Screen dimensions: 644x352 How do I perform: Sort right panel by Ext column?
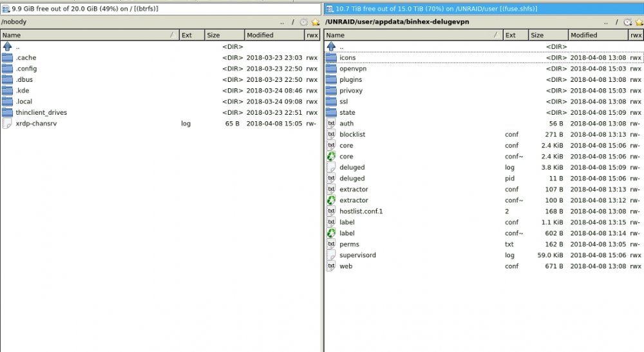(516, 35)
